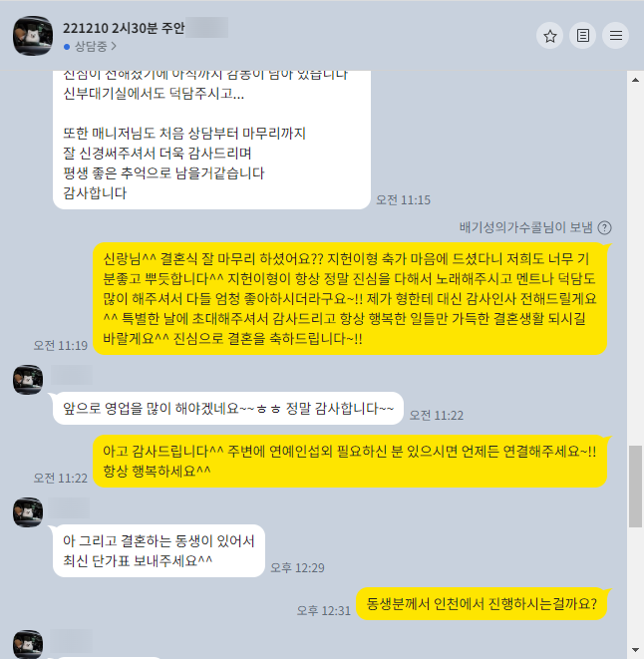Select the 동생분께서 인천에서 진행하시는걸까요 bubble

[x=482, y=604]
